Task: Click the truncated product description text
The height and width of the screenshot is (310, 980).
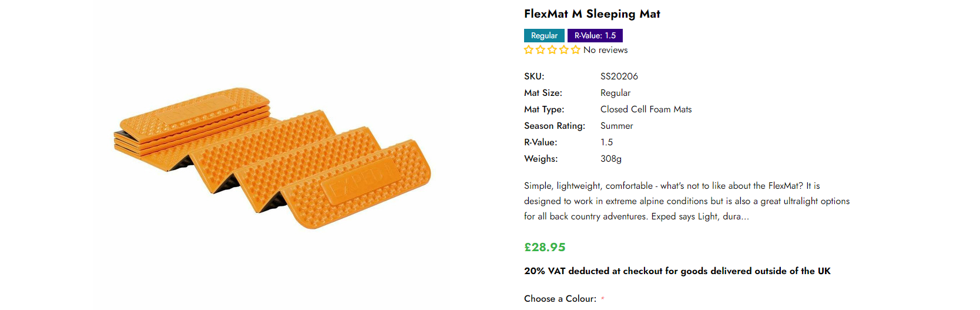Action: click(686, 201)
